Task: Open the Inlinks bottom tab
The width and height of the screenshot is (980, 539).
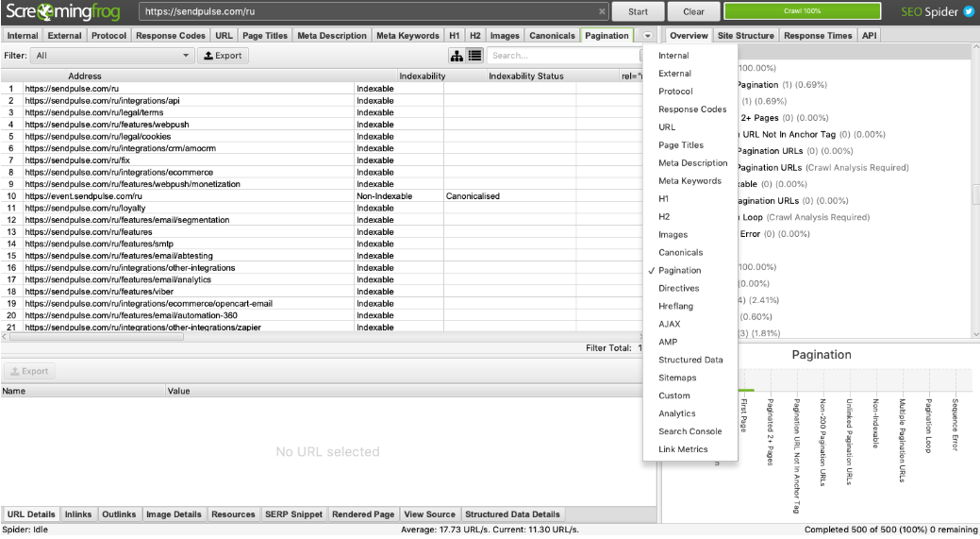Action: 78,514
